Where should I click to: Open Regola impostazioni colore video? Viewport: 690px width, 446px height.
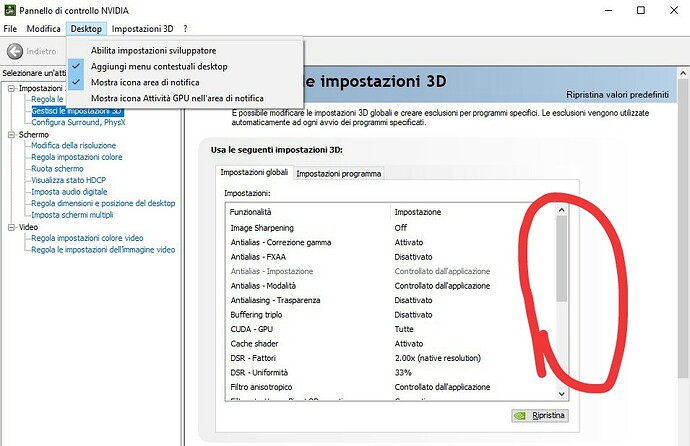pos(87,238)
